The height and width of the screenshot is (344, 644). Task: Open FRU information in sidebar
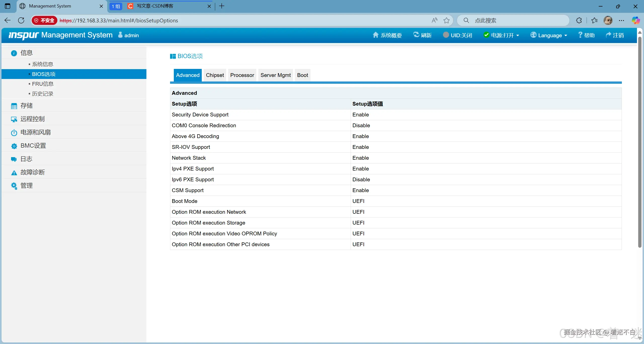(x=43, y=84)
